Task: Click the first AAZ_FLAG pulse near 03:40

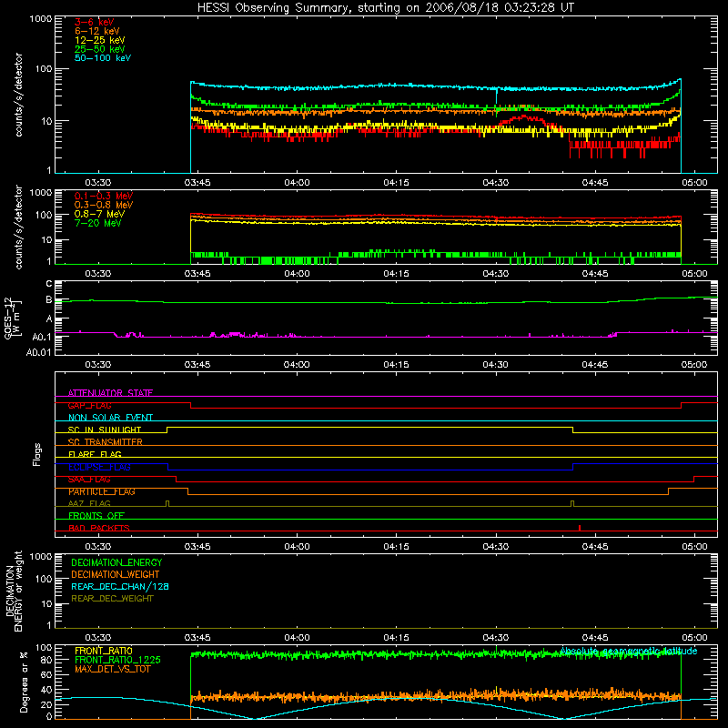Action: [167, 504]
